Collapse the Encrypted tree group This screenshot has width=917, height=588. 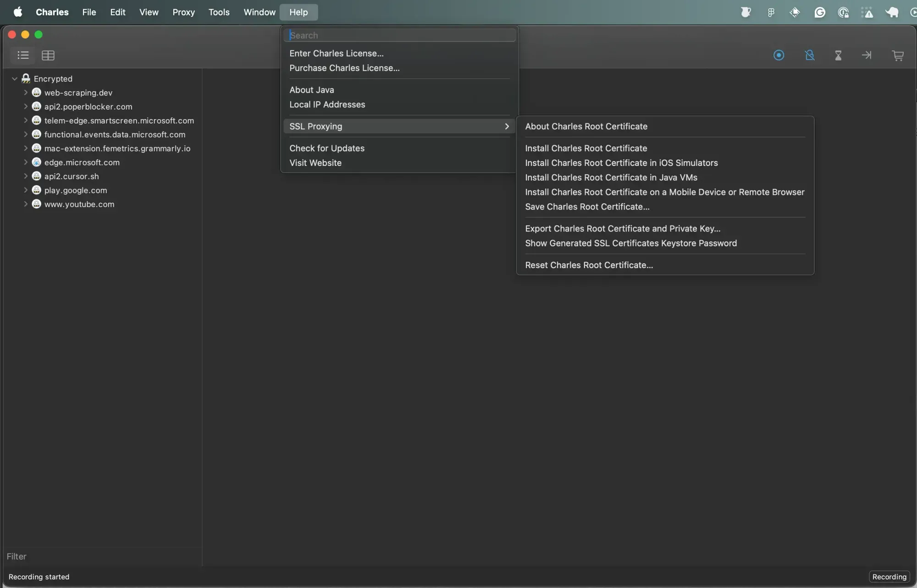coord(15,79)
